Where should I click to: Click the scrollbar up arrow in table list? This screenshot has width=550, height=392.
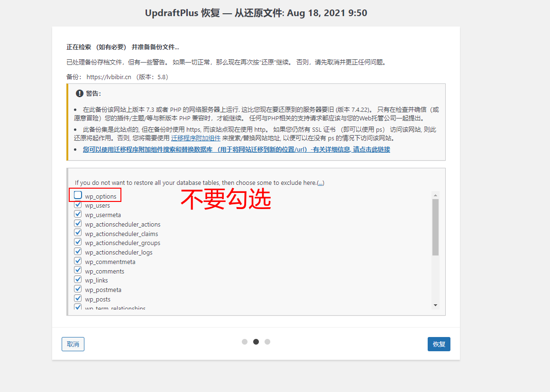[435, 195]
